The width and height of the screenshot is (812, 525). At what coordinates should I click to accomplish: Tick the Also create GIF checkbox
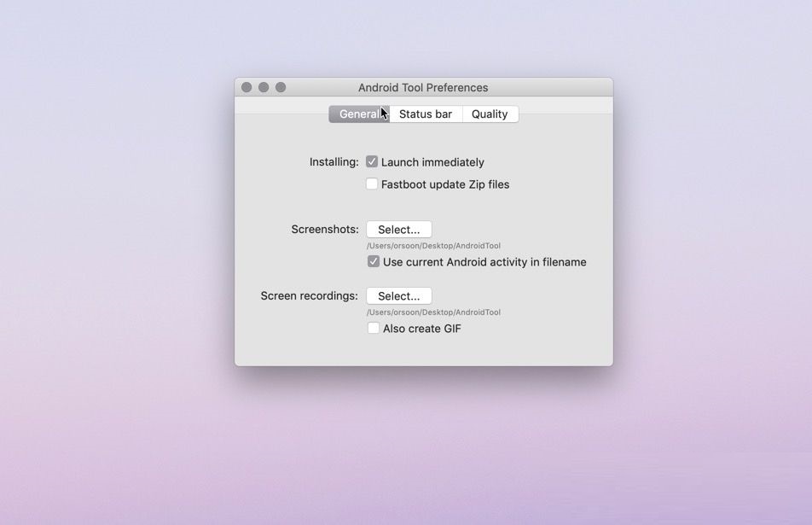374,329
